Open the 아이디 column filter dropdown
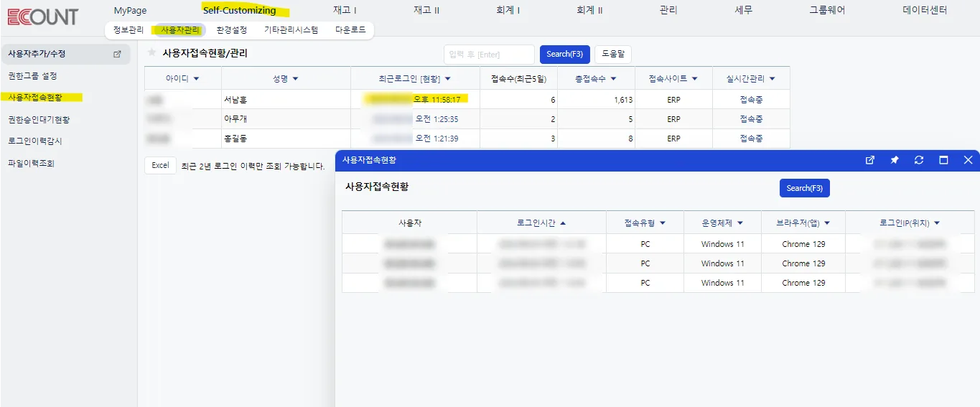 [x=196, y=79]
